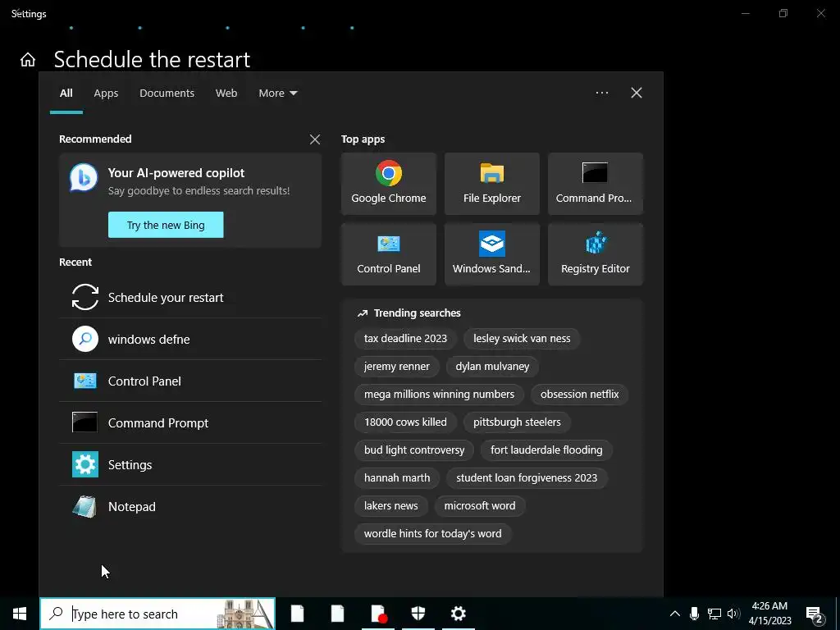Screen dimensions: 840x630
Task: Click the taskbar document icon with red dot
Action: pyautogui.click(x=378, y=614)
